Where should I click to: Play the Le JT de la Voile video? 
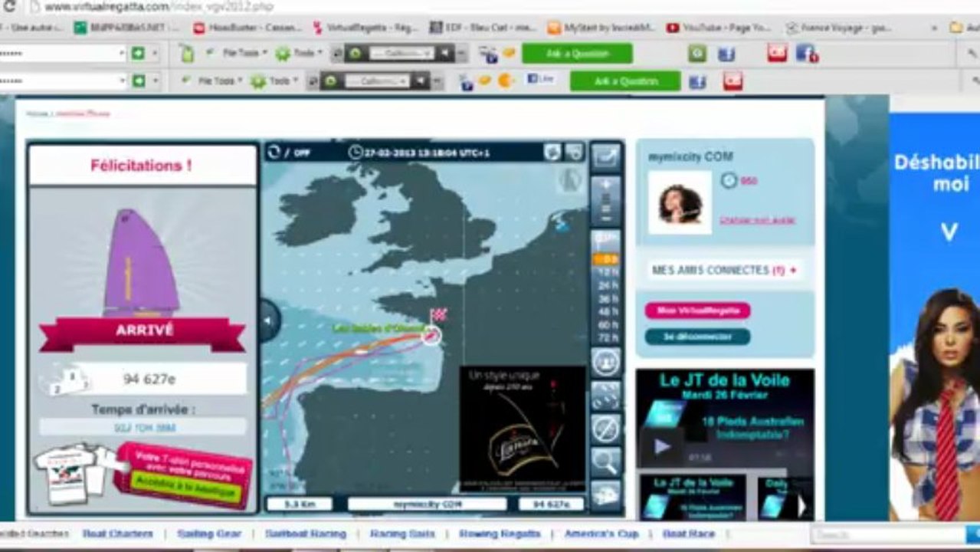(x=662, y=446)
